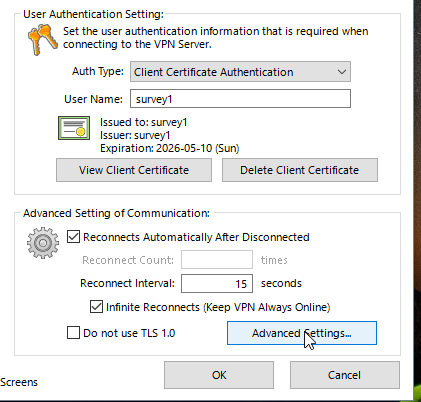Click the Auth Type label
This screenshot has height=402, width=421.
(x=98, y=71)
